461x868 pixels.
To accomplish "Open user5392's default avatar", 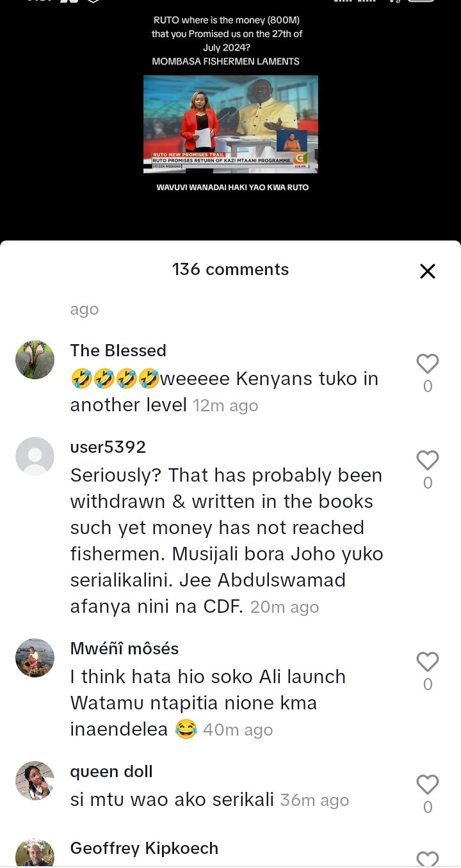I will (x=35, y=456).
